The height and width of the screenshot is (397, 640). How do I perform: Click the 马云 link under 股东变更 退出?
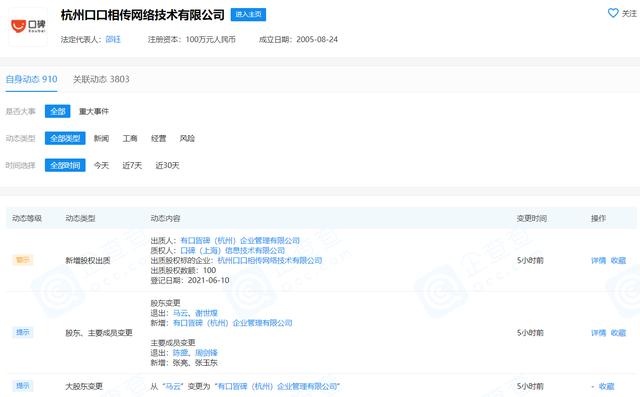click(180, 313)
